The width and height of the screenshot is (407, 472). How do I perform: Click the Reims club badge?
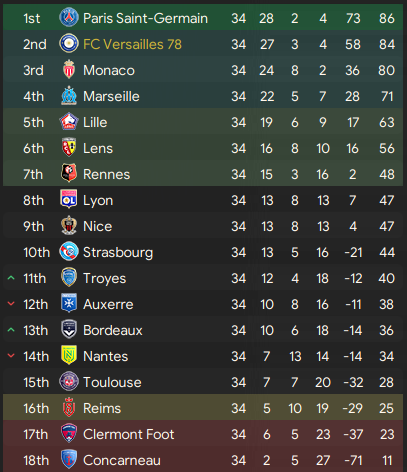point(69,407)
